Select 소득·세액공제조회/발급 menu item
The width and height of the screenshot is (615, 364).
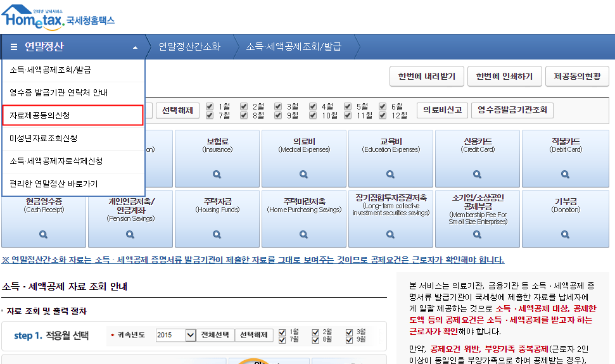tap(73, 70)
